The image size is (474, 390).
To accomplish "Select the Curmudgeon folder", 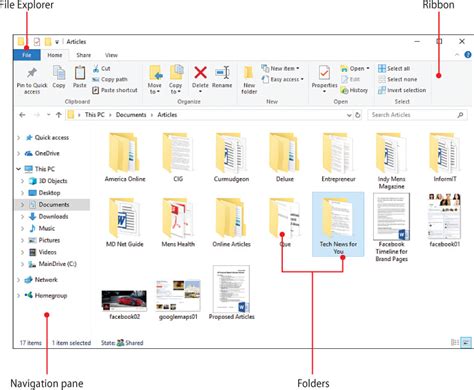I will (x=231, y=157).
